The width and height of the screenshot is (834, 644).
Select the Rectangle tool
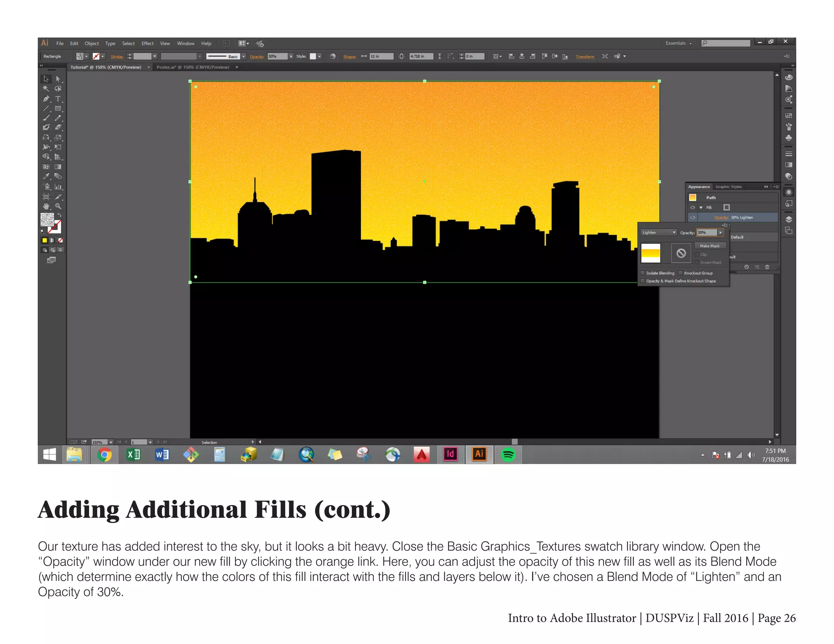[x=58, y=108]
